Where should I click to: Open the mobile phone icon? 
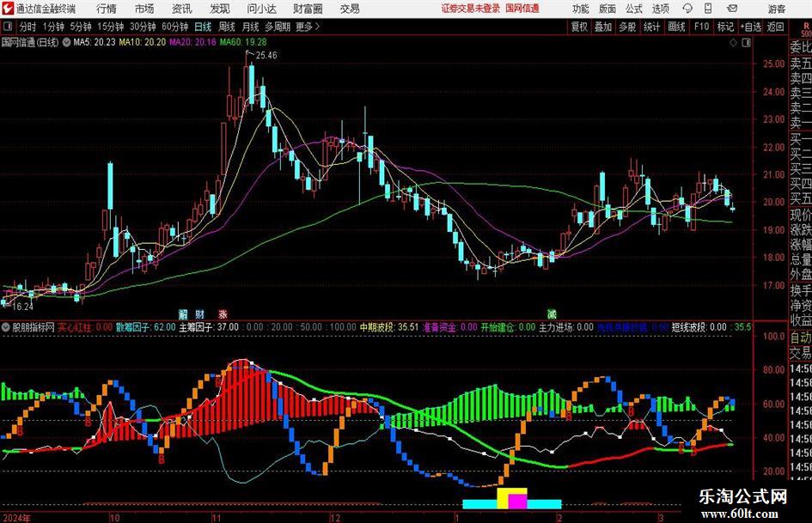708,9
